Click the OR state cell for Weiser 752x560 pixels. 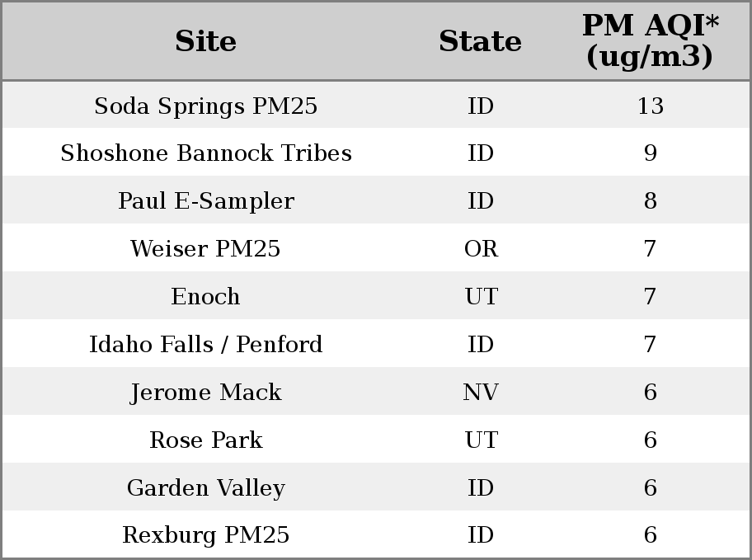(481, 248)
